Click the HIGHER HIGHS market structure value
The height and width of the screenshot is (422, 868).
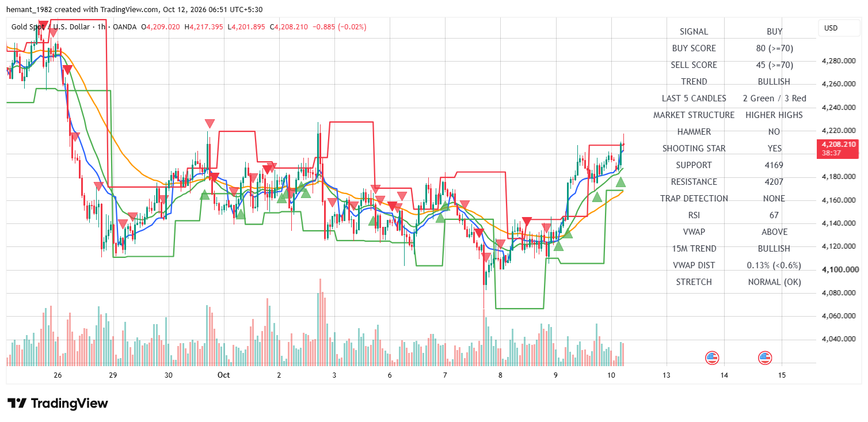[x=774, y=115]
